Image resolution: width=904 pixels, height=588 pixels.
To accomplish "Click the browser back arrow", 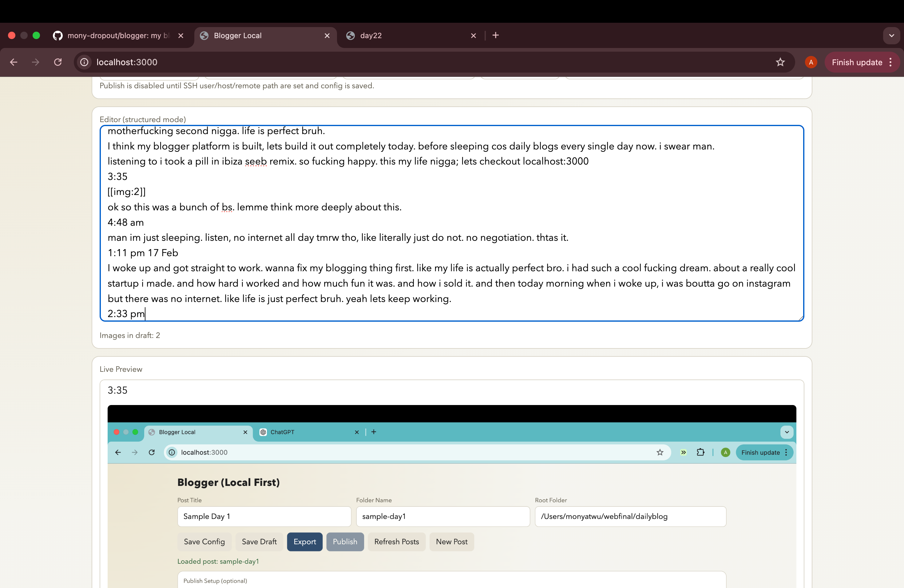I will pyautogui.click(x=14, y=62).
